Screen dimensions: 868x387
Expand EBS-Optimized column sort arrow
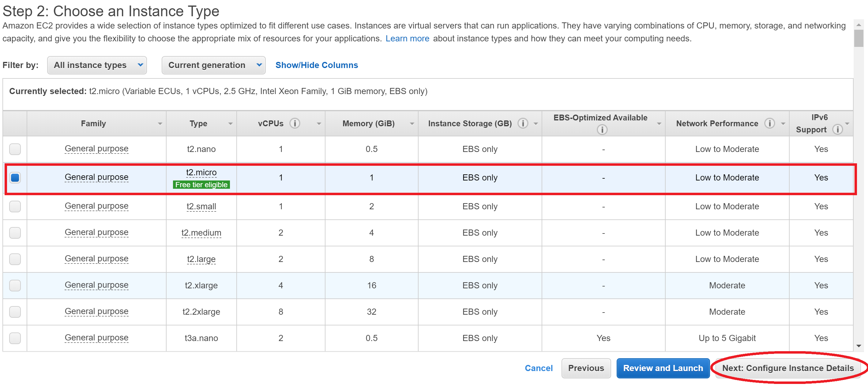tap(659, 124)
